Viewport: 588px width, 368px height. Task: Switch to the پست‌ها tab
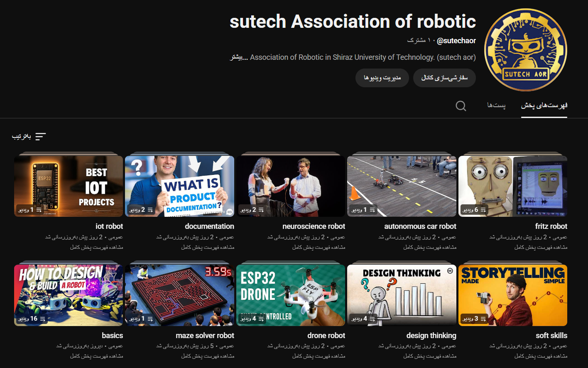495,105
